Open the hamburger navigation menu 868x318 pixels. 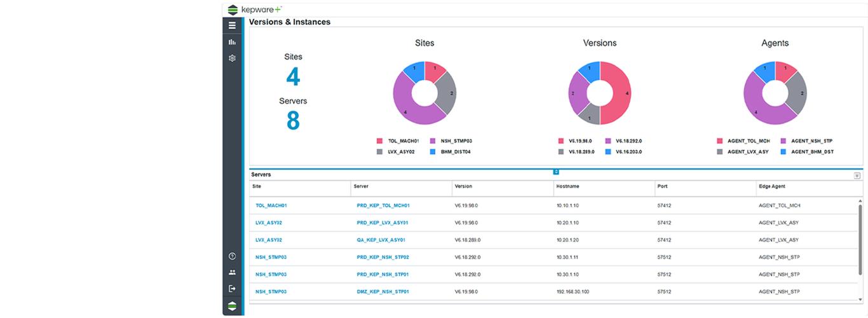(232, 25)
